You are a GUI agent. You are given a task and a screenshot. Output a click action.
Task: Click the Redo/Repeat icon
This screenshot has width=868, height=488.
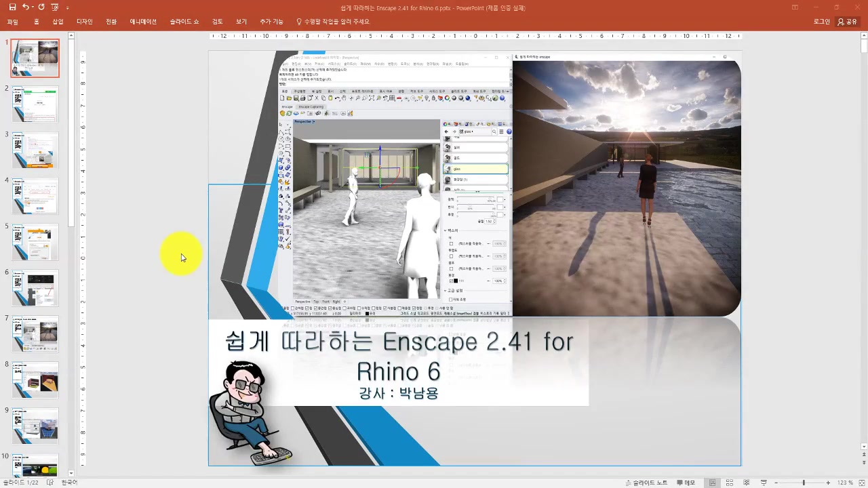41,7
